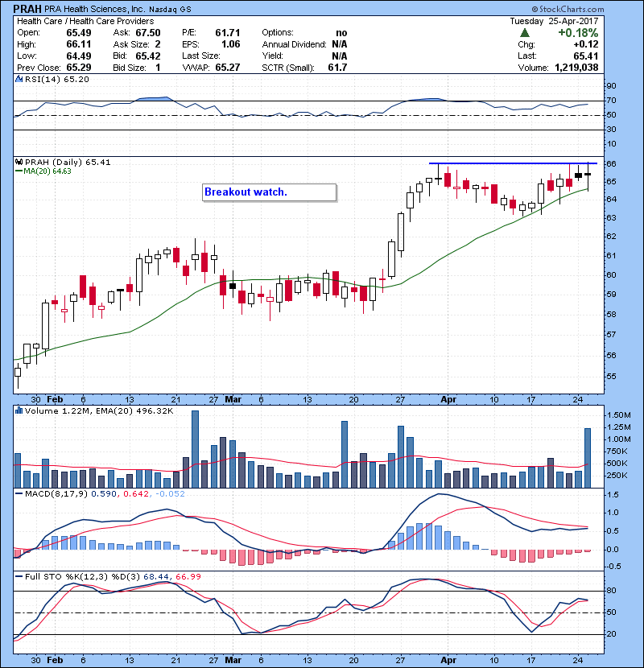Click the +0.18% percent change
Screen dimensions: 644x668
(x=578, y=33)
